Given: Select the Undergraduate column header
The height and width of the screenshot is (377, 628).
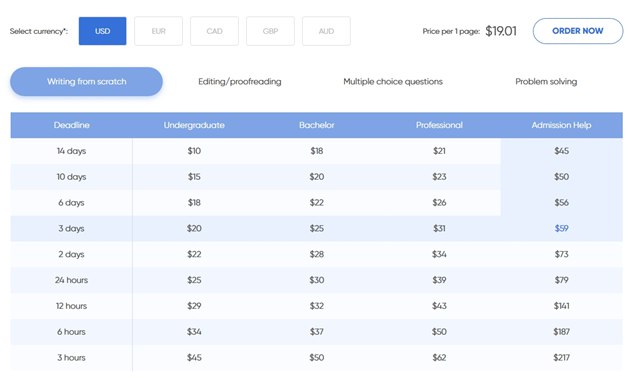Looking at the screenshot, I should coord(194,125).
